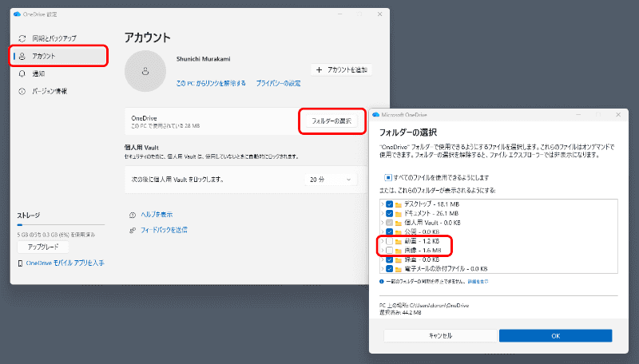Close the Microsoft OneDrive folder dialog
639x364 pixels.
tap(618, 115)
